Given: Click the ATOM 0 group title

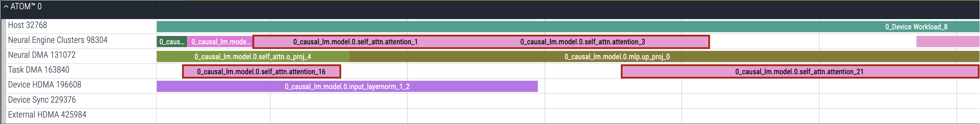Looking at the screenshot, I should click(x=26, y=6).
